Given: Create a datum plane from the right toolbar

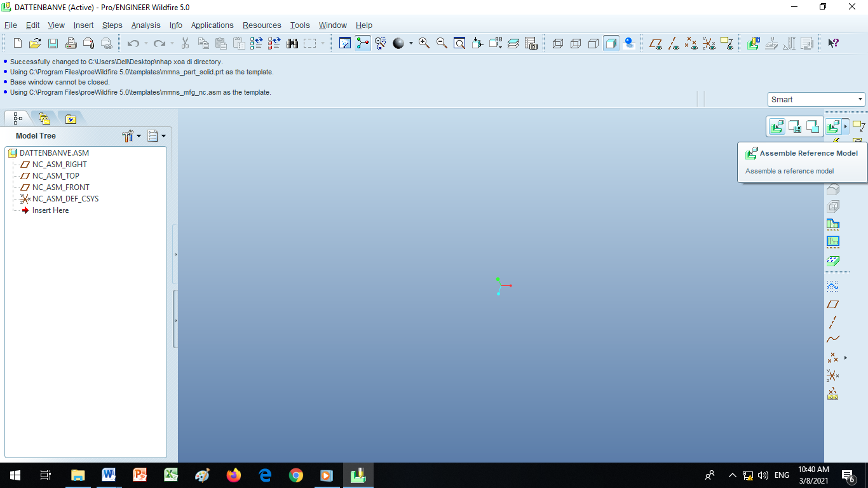Looking at the screenshot, I should click(833, 304).
